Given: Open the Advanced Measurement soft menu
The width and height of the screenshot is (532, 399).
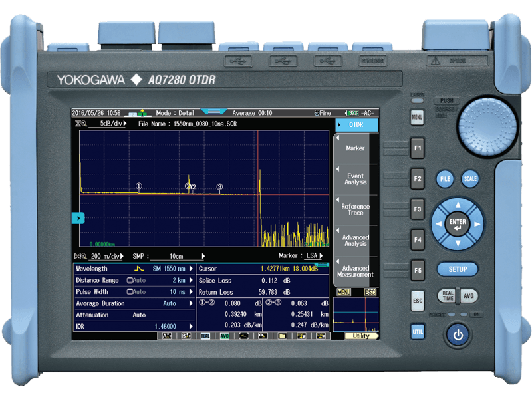Looking at the screenshot, I should (355, 271).
